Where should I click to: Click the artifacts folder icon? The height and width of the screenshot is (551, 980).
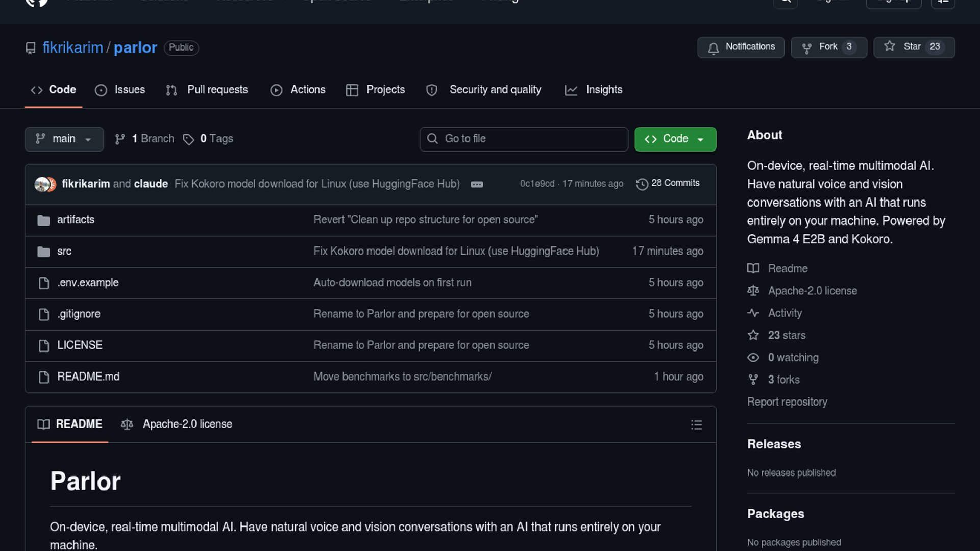43,220
